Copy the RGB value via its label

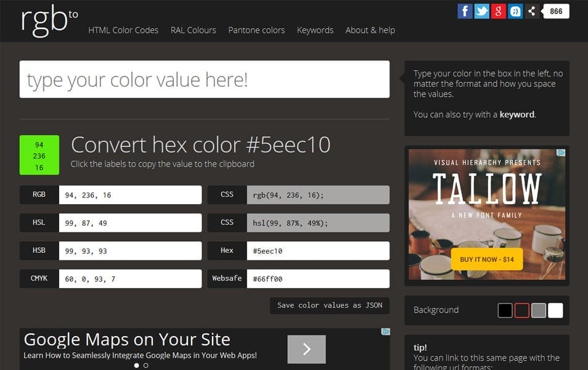pyautogui.click(x=38, y=194)
